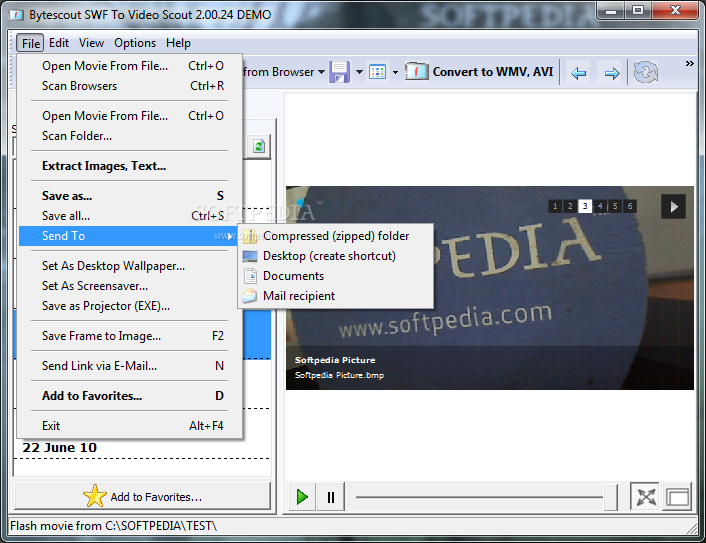
Task: Expand the view grid dropdown arrow
Action: tap(395, 72)
